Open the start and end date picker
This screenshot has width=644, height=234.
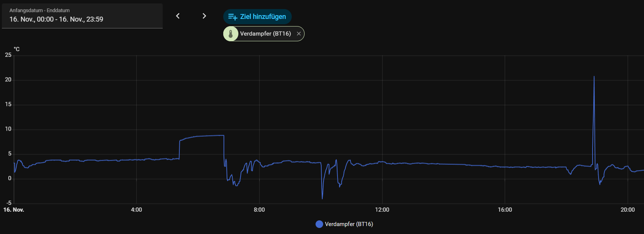(x=82, y=16)
